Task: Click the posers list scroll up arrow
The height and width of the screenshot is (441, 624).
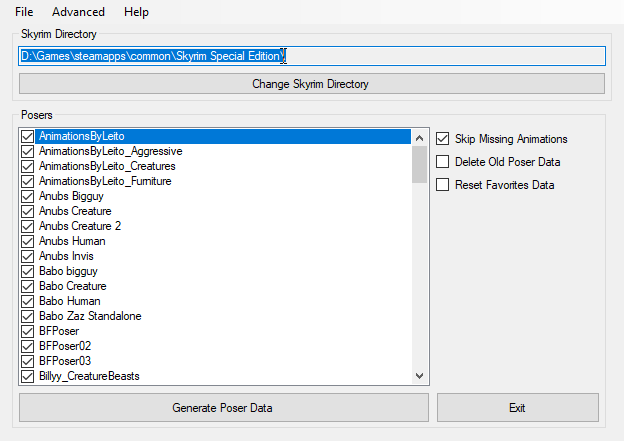Action: pos(419,138)
